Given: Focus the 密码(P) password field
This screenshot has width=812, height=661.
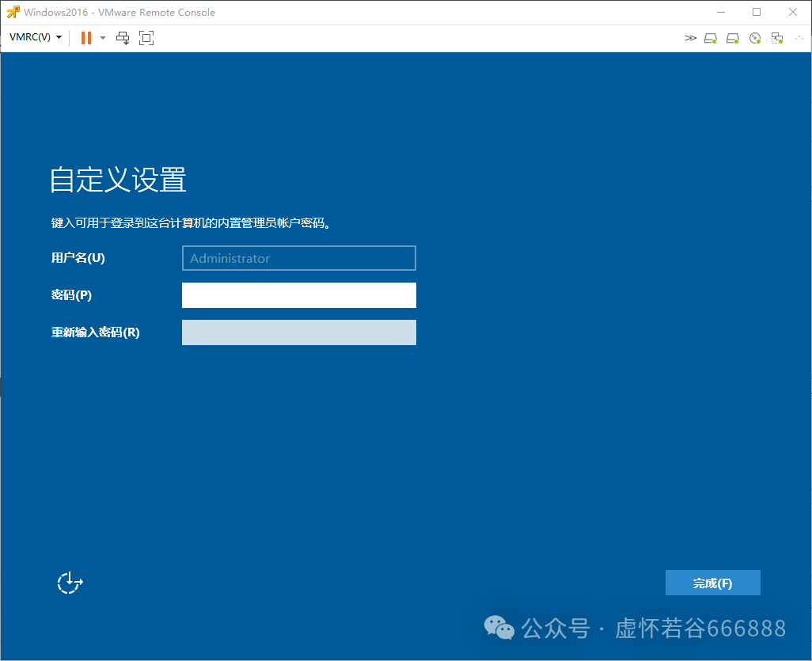Looking at the screenshot, I should (x=299, y=295).
